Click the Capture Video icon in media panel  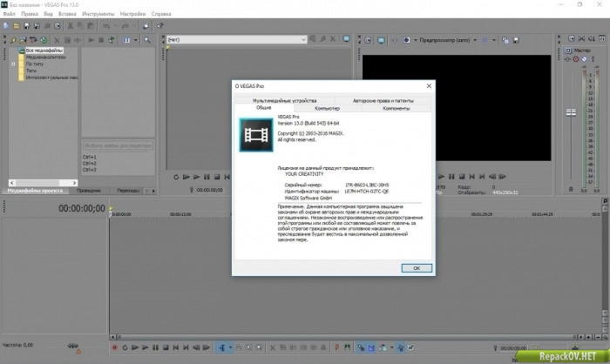coord(23,40)
